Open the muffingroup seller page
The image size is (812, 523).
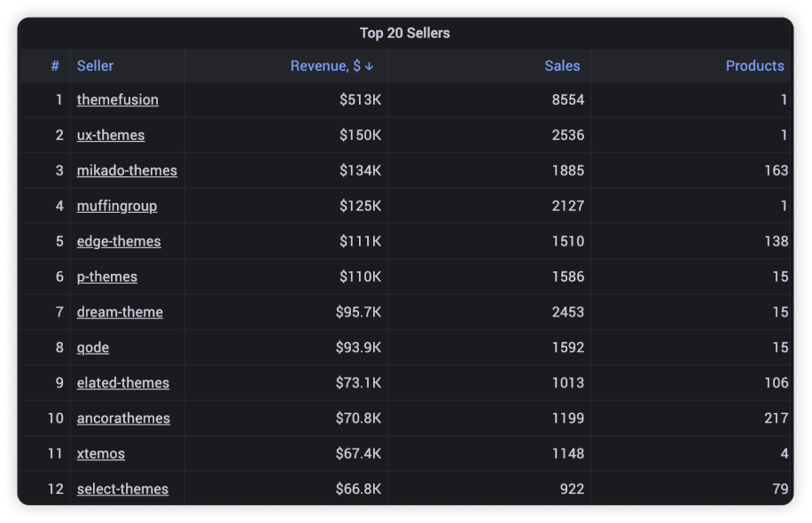pos(117,207)
